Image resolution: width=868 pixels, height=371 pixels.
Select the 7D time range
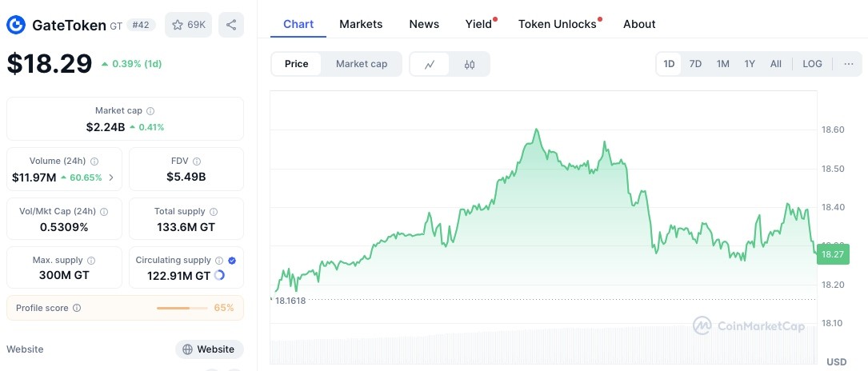pyautogui.click(x=695, y=64)
